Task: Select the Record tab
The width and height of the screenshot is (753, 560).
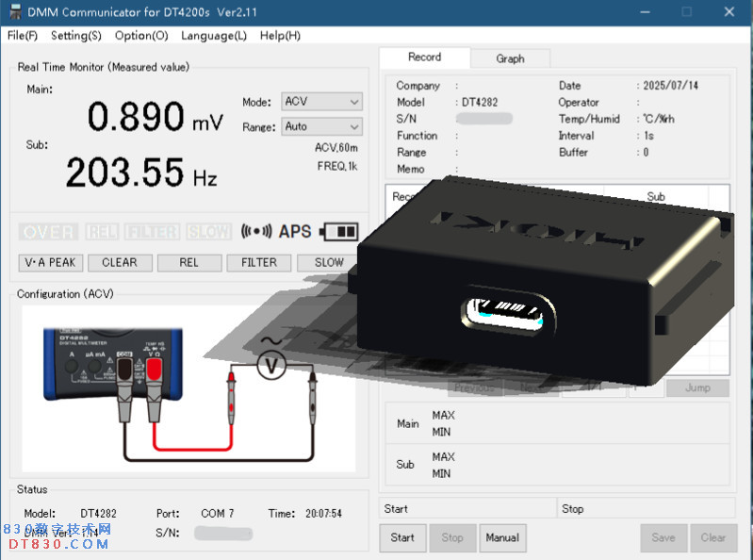Action: click(424, 58)
